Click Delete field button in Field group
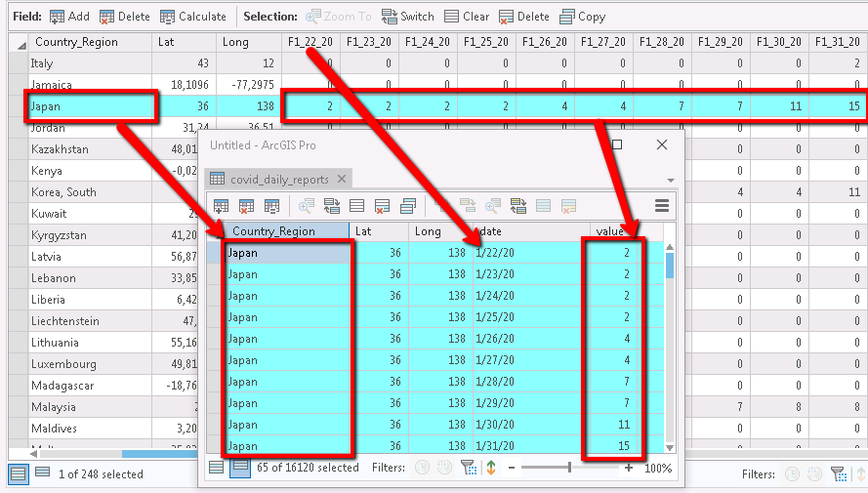 (x=124, y=17)
